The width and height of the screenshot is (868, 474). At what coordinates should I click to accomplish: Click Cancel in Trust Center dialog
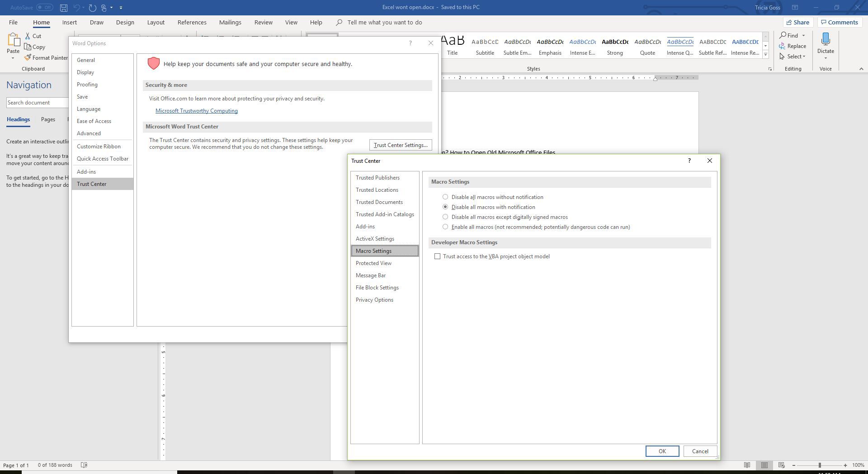(700, 451)
